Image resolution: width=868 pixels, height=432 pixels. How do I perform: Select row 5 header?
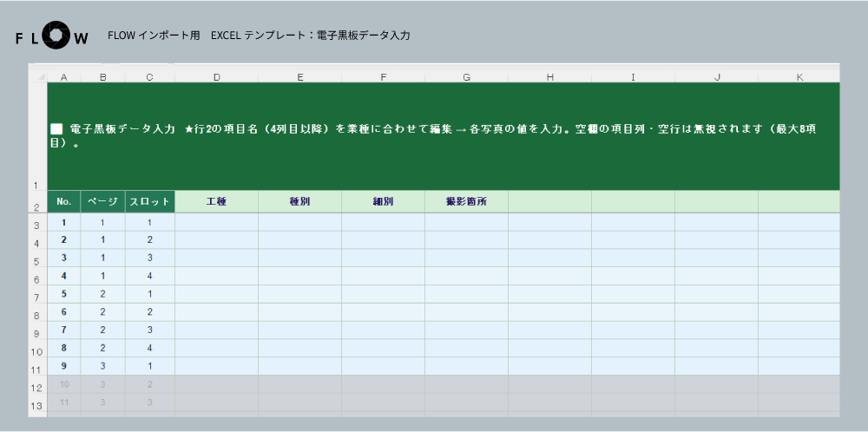click(37, 259)
